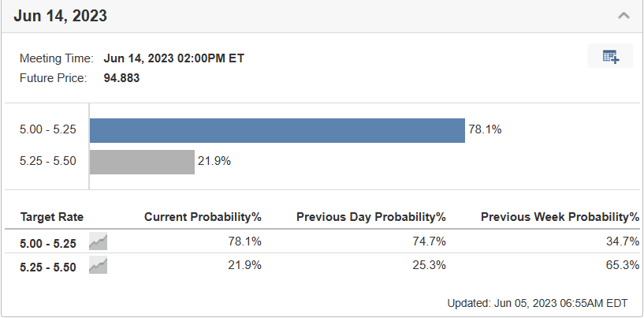Collapse the Jun 14, 2023 panel chevron
The image size is (644, 318).
tap(624, 16)
